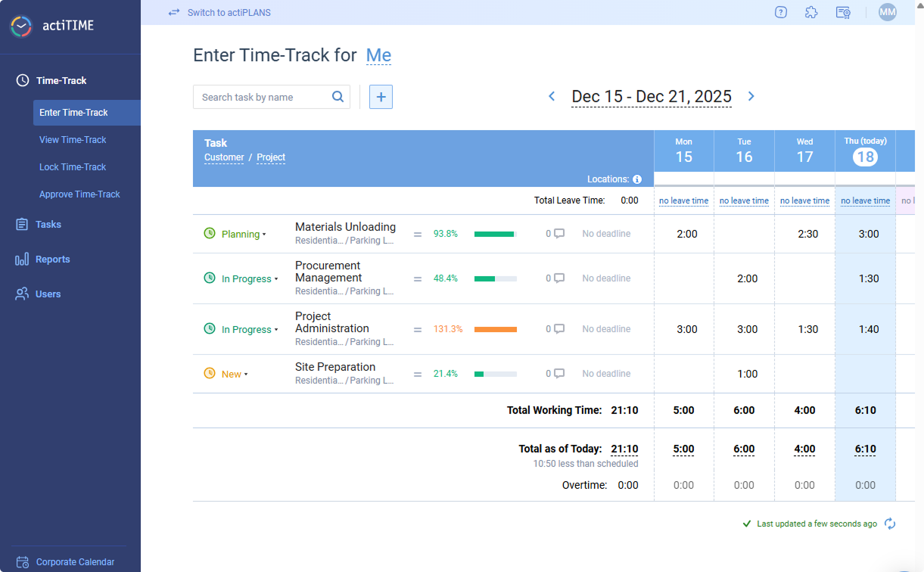Click the Me link in the page title

[378, 54]
